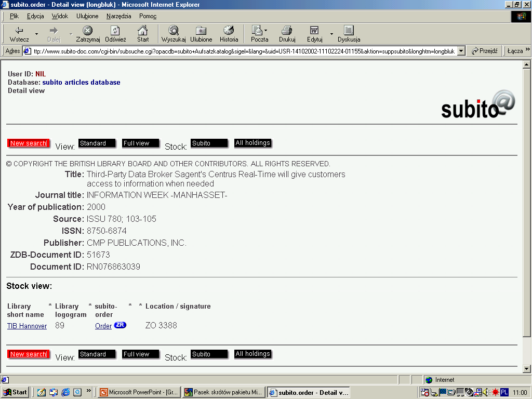Click inside the address URL field
The image size is (532, 399).
point(244,51)
